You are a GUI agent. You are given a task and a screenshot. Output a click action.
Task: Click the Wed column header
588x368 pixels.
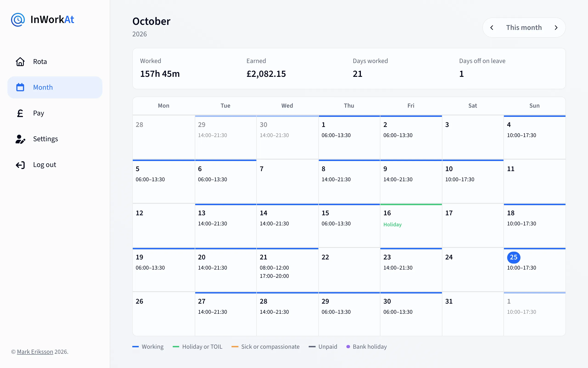(287, 106)
